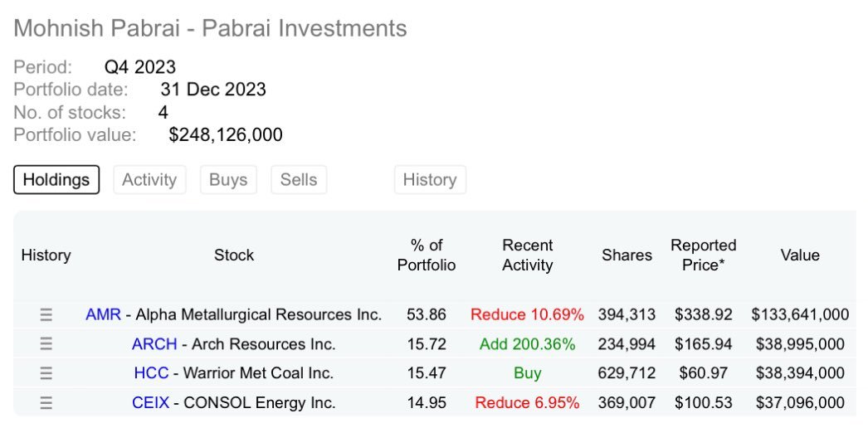Open history icon for CEIX row
Image resolution: width=868 pixels, height=428 pixels.
click(46, 402)
